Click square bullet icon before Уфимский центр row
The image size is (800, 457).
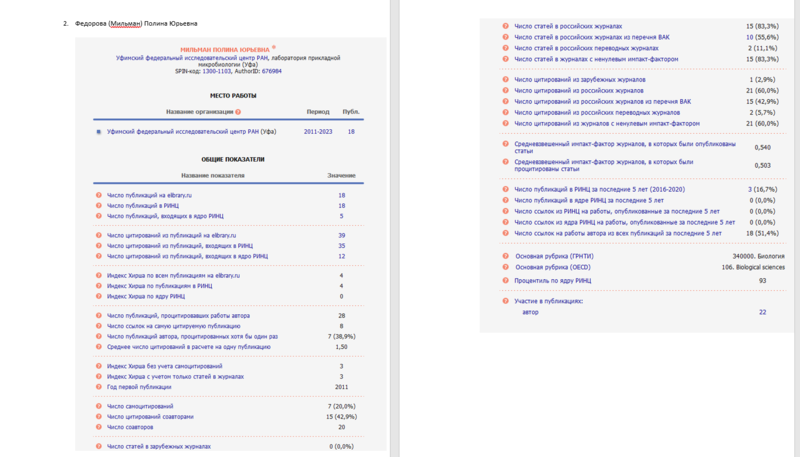coord(98,132)
